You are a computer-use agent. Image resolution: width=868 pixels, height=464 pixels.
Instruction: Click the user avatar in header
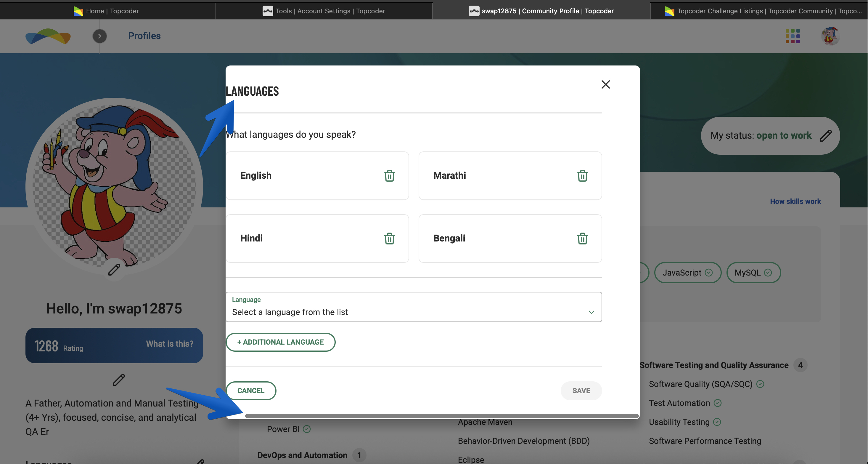[x=830, y=36]
